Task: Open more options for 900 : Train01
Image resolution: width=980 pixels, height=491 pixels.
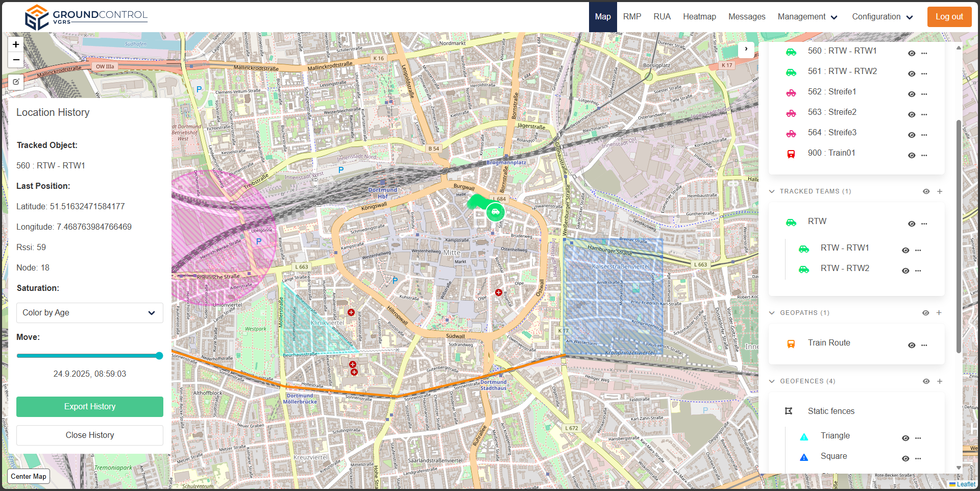Action: click(x=924, y=155)
